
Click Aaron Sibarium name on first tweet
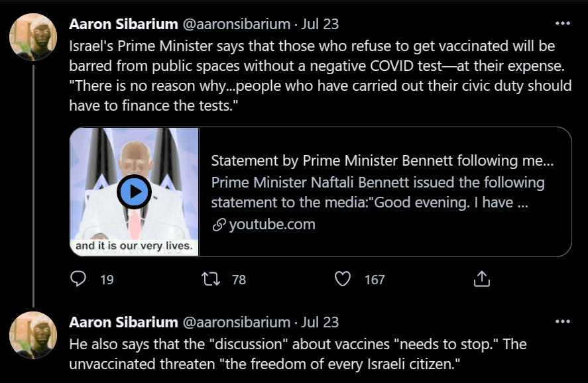point(123,25)
